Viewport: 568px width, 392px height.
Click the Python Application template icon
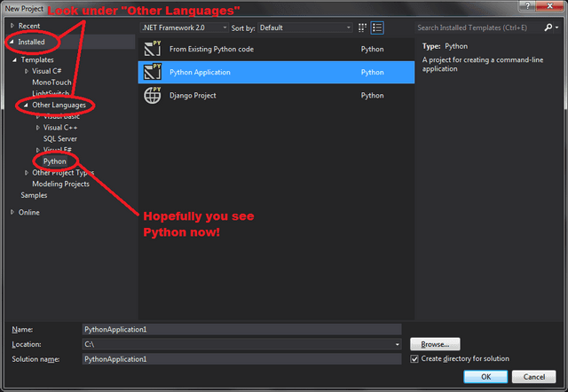pyautogui.click(x=152, y=72)
